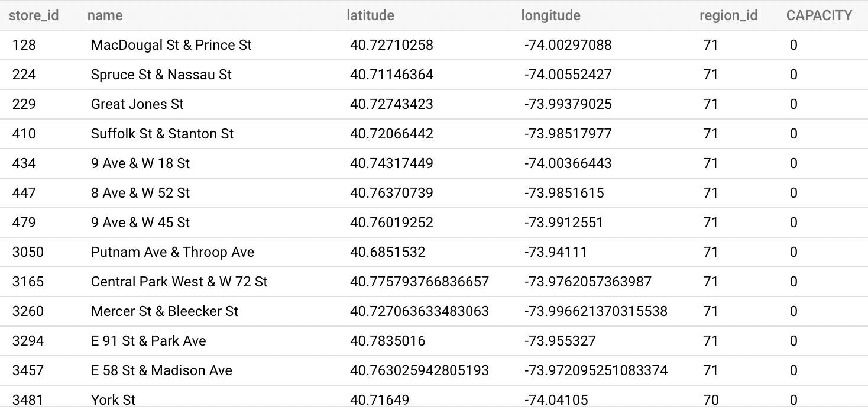Screen dimensions: 868x419
Task: Click store ID 3294 cell
Action: point(28,341)
